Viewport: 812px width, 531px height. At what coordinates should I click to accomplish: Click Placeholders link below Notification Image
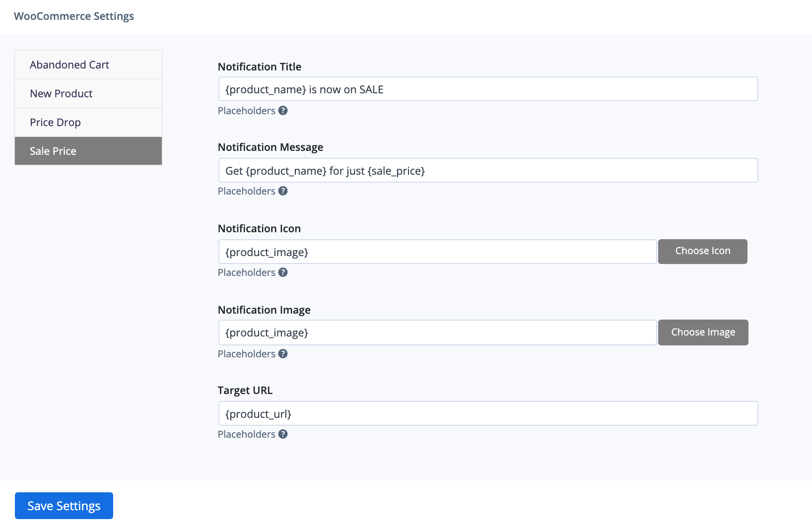pyautogui.click(x=246, y=354)
